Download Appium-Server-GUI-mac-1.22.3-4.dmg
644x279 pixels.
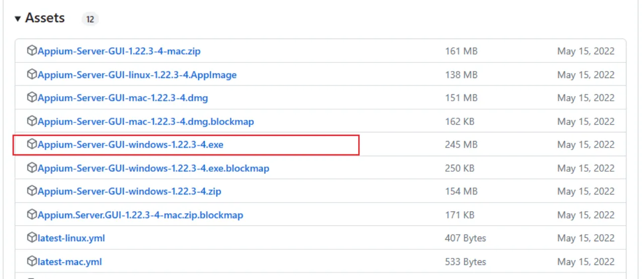point(123,98)
